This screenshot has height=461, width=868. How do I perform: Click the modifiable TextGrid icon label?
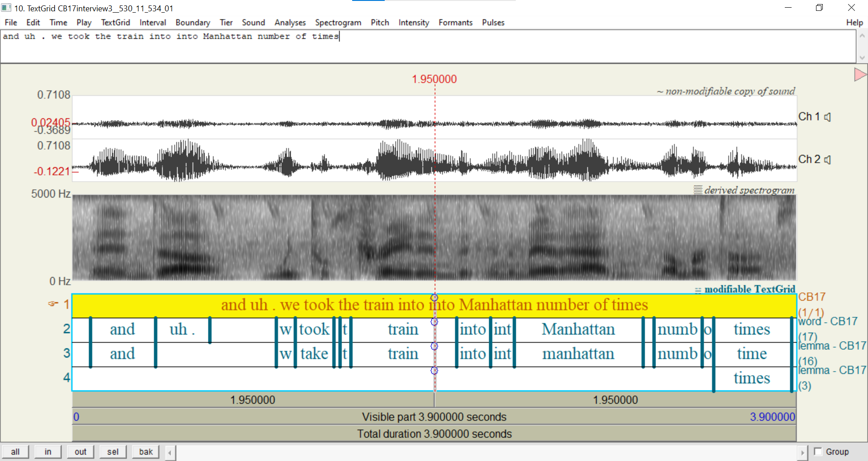click(x=698, y=290)
